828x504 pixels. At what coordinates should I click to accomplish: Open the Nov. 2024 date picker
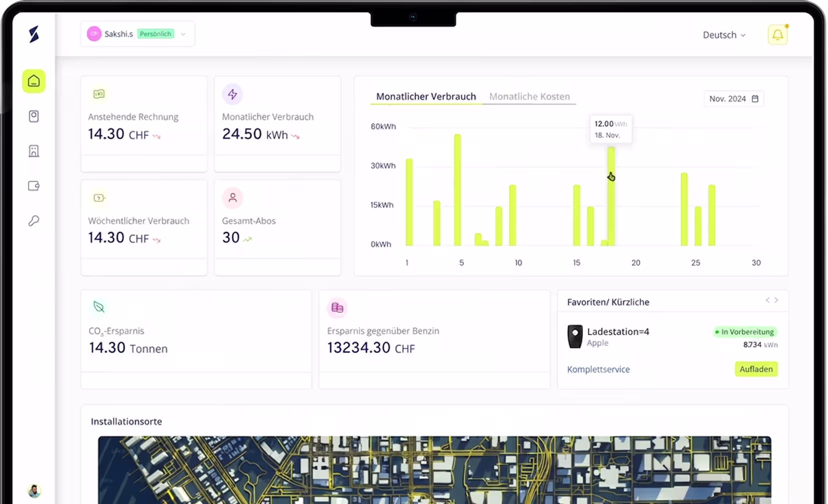pyautogui.click(x=733, y=98)
